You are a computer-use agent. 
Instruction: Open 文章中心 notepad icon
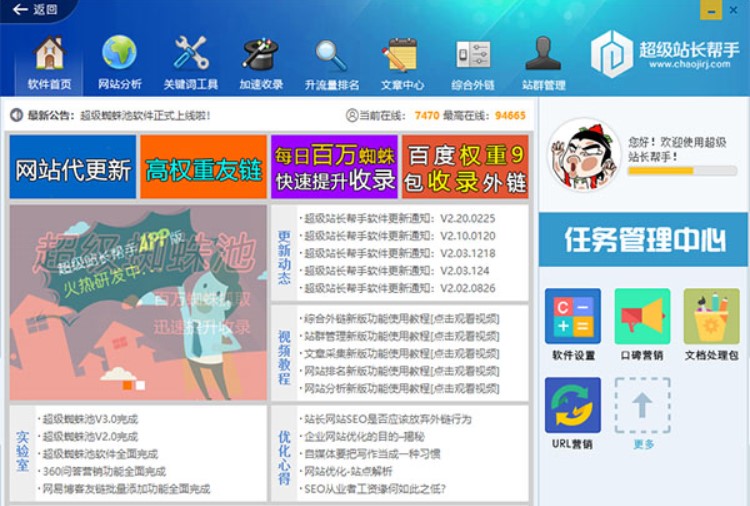click(401, 55)
